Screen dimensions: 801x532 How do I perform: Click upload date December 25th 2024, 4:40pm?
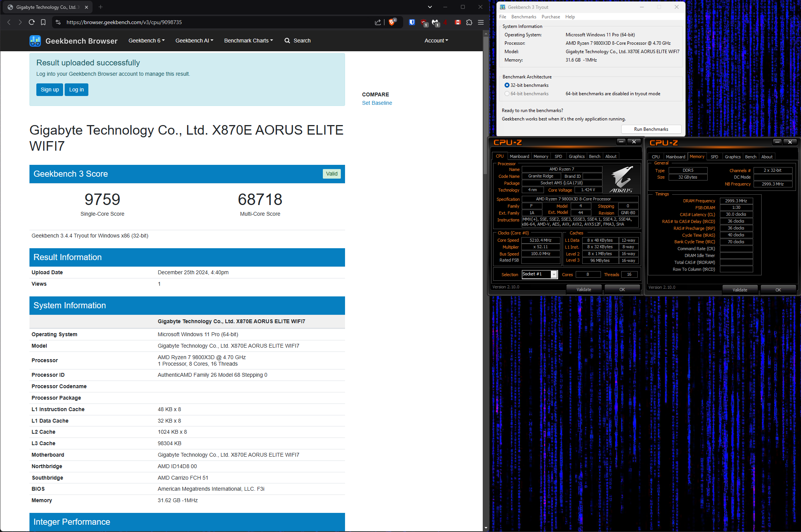click(x=193, y=272)
